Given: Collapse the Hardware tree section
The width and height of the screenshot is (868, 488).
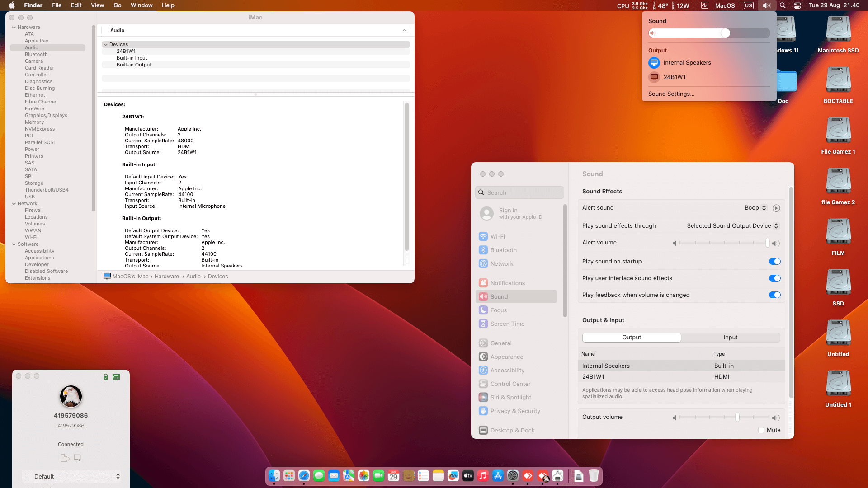Looking at the screenshot, I should click(x=14, y=28).
